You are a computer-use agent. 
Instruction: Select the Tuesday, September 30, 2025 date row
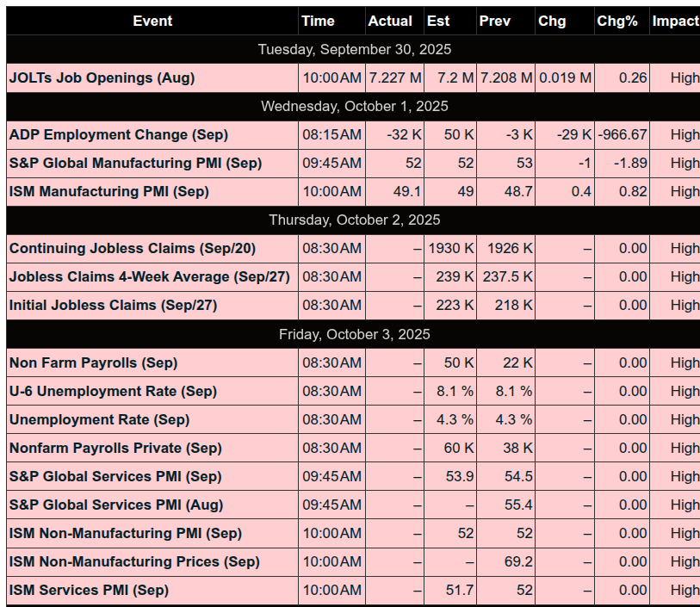click(355, 50)
